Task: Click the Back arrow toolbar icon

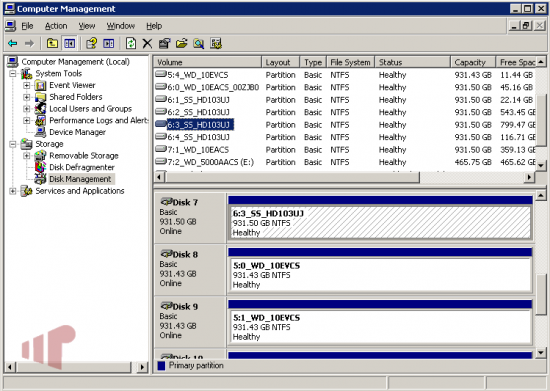Action: click(13, 43)
